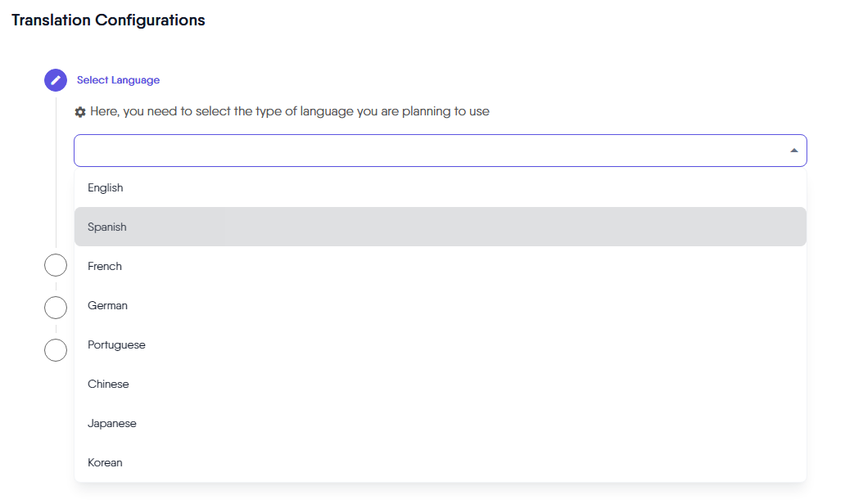Choose Korean at the bottom of the list
Screen dimensions: 845x504
pyautogui.click(x=105, y=462)
